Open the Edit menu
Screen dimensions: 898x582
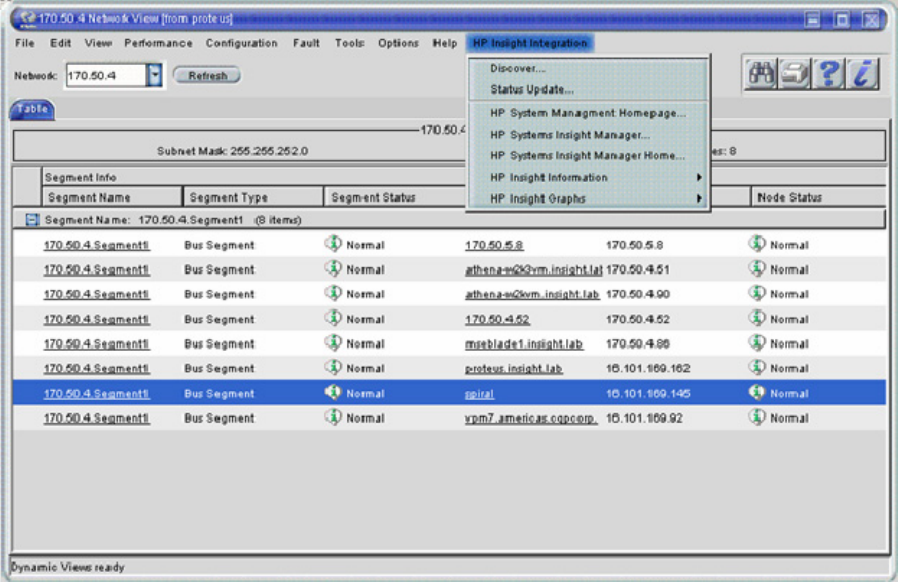[x=60, y=43]
